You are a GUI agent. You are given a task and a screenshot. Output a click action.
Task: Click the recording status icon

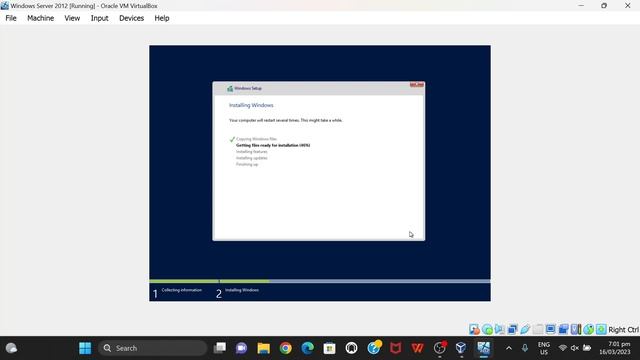563,329
